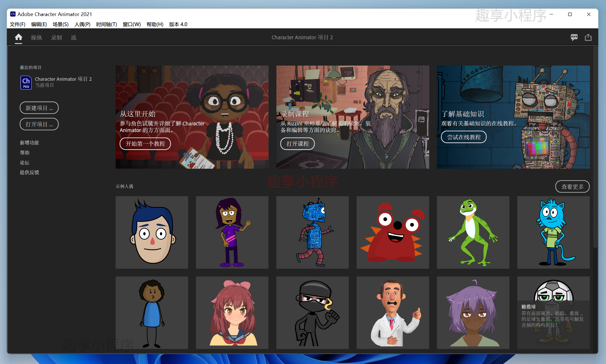Switch to the 操纵 workspace tab
The height and width of the screenshot is (364, 606).
(36, 38)
